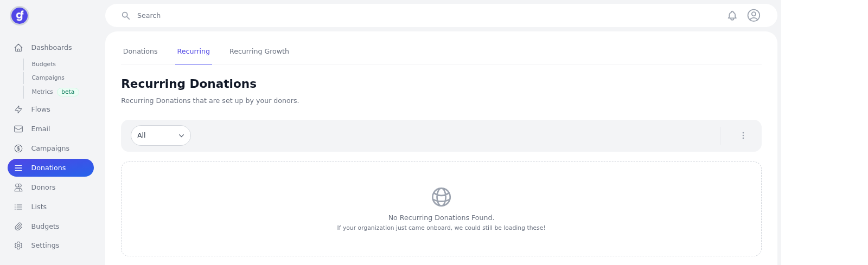Select the Recurring tab
The width and height of the screenshot is (868, 265).
[194, 51]
